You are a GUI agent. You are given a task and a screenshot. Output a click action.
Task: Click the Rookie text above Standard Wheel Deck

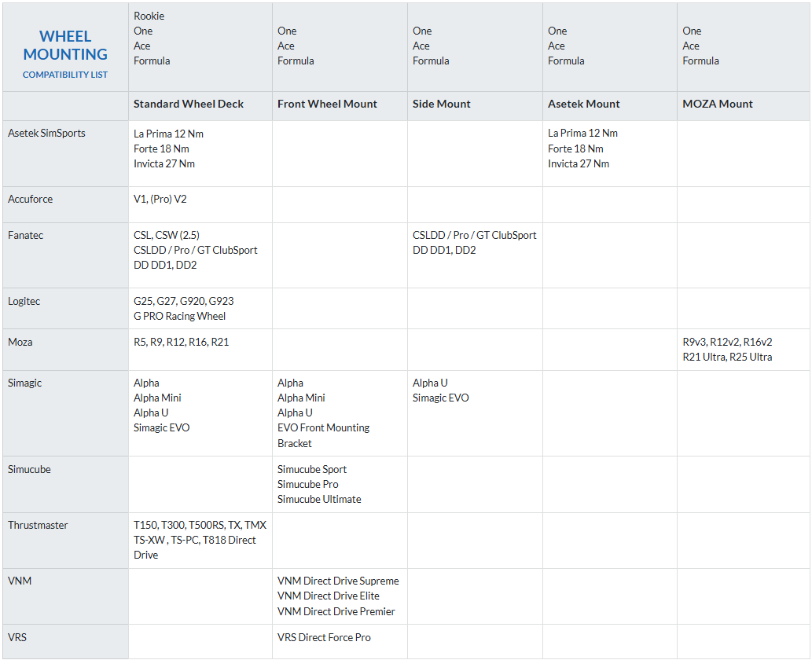[149, 16]
